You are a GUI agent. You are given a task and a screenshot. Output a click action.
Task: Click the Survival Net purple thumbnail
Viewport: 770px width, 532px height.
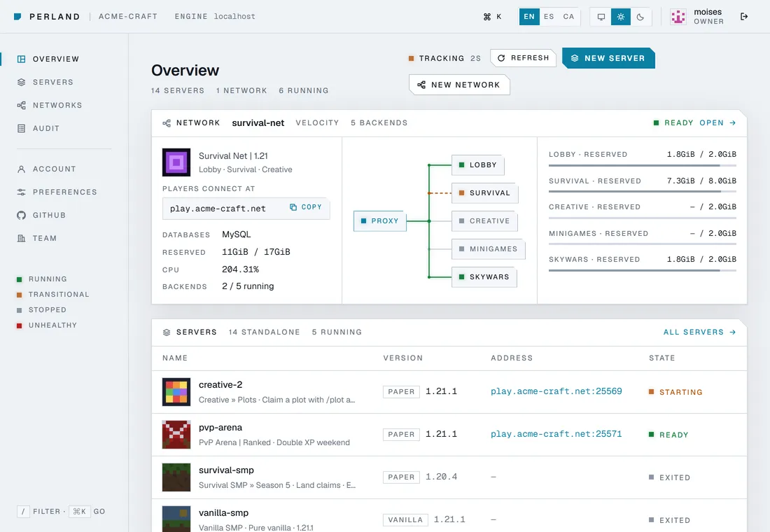click(176, 162)
